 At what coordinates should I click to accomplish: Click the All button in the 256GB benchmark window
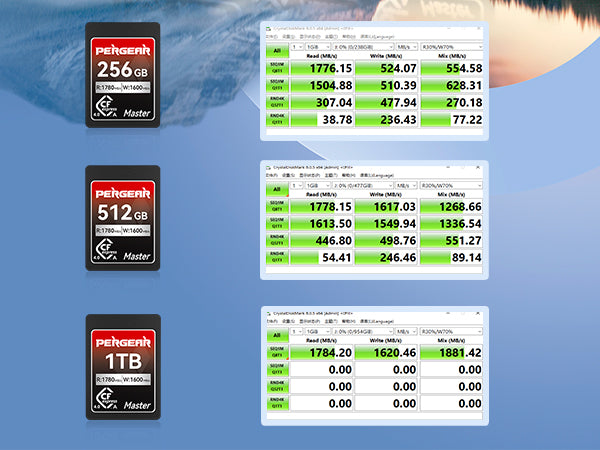pyautogui.click(x=275, y=50)
